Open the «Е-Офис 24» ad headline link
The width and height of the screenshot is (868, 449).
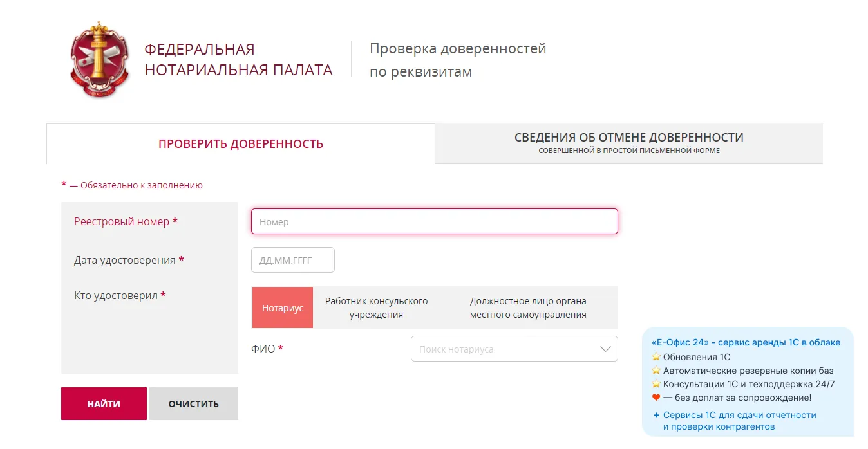pyautogui.click(x=746, y=342)
